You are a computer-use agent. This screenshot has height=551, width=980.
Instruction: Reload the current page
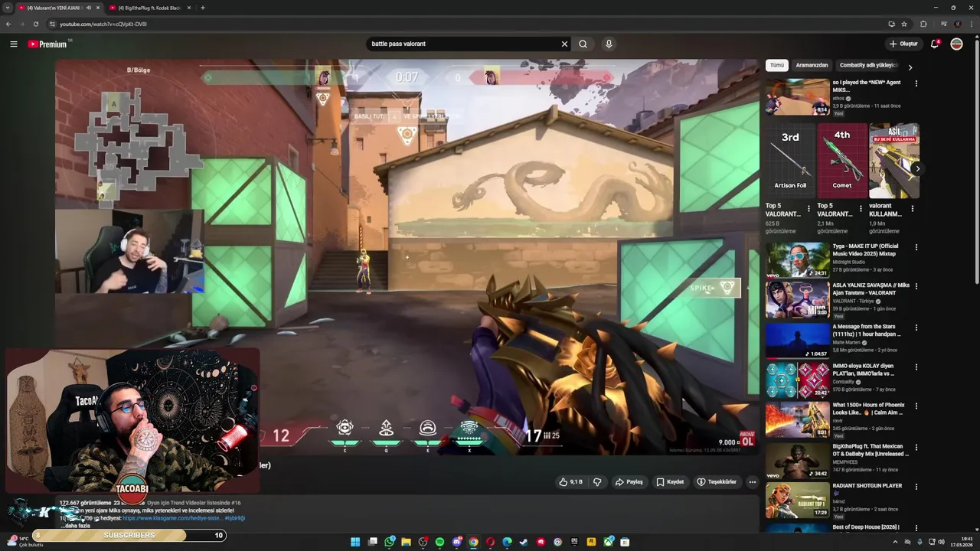(x=36, y=24)
